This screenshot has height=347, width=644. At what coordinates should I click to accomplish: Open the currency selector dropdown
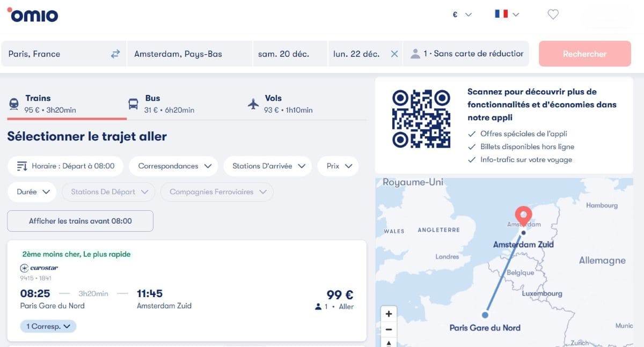pos(460,14)
